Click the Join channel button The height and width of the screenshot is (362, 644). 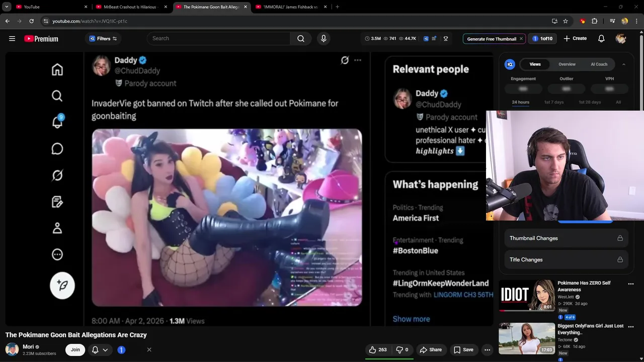pyautogui.click(x=75, y=350)
